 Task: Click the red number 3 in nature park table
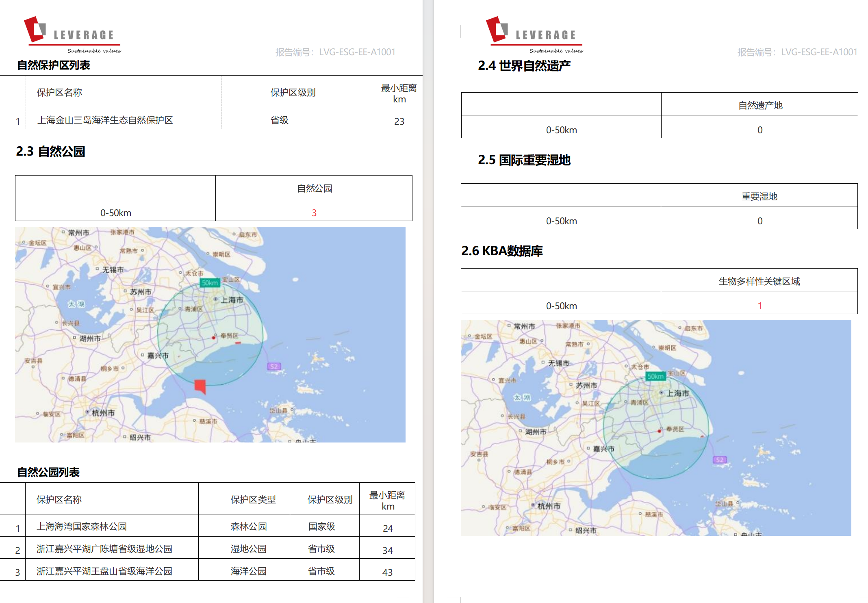(314, 213)
